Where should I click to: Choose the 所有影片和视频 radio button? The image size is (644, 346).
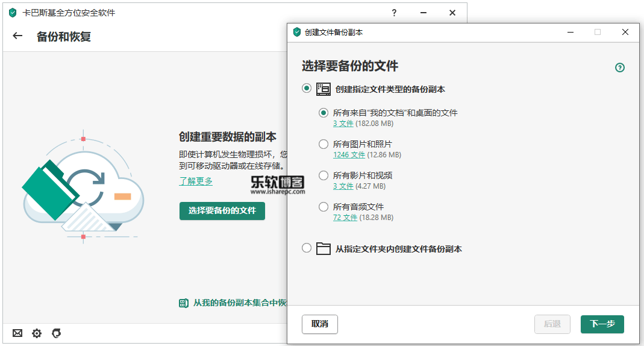tap(324, 175)
